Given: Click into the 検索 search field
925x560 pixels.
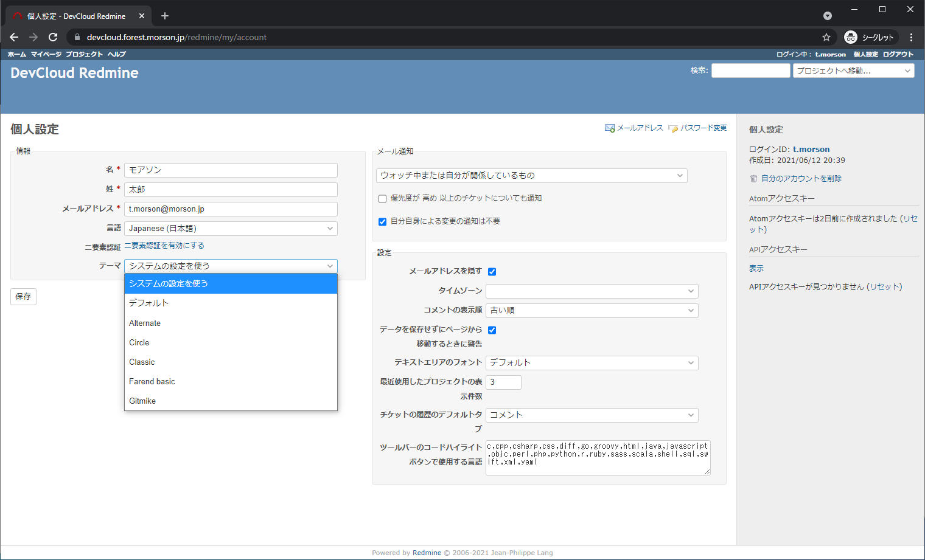Looking at the screenshot, I should pos(750,71).
